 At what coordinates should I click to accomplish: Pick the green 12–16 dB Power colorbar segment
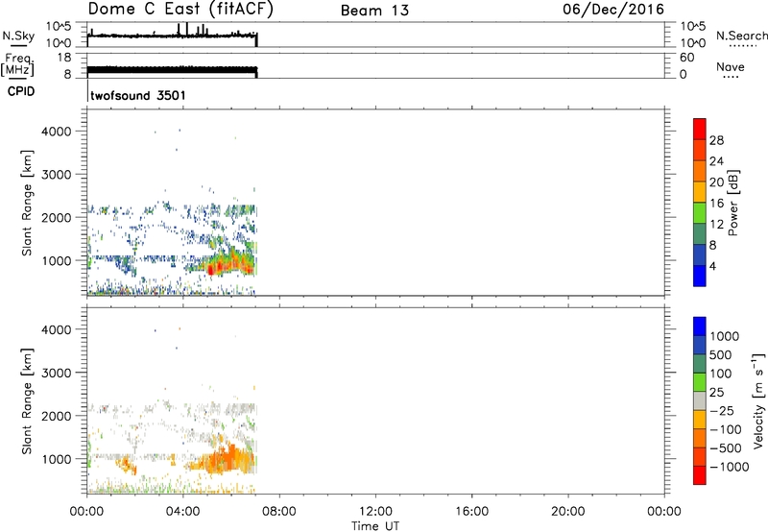pos(700,212)
